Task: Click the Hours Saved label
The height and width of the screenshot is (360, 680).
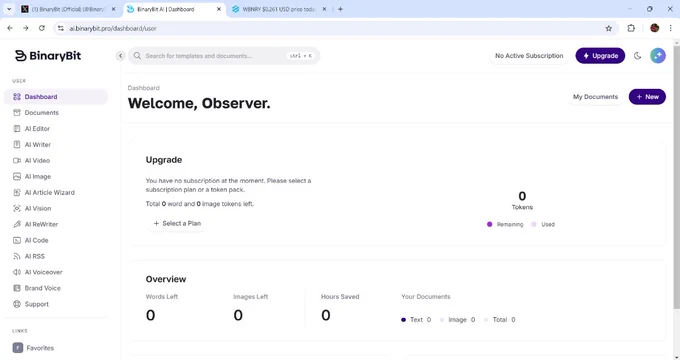Action: tap(340, 297)
